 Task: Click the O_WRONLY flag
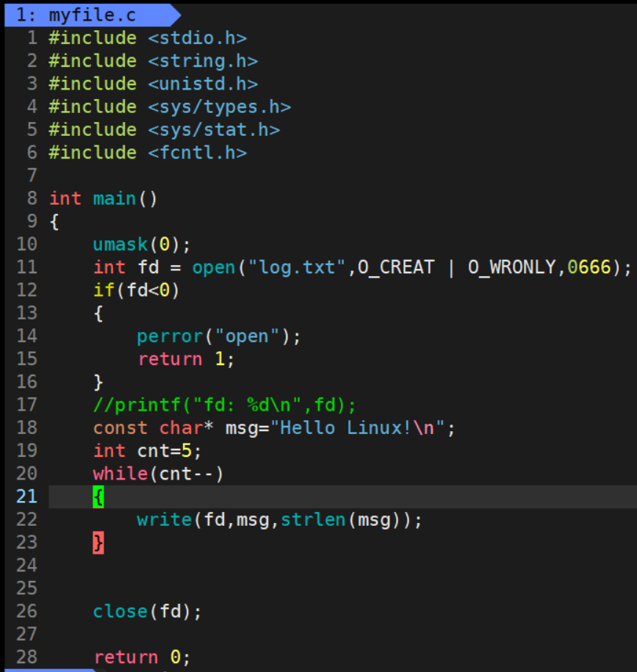512,267
